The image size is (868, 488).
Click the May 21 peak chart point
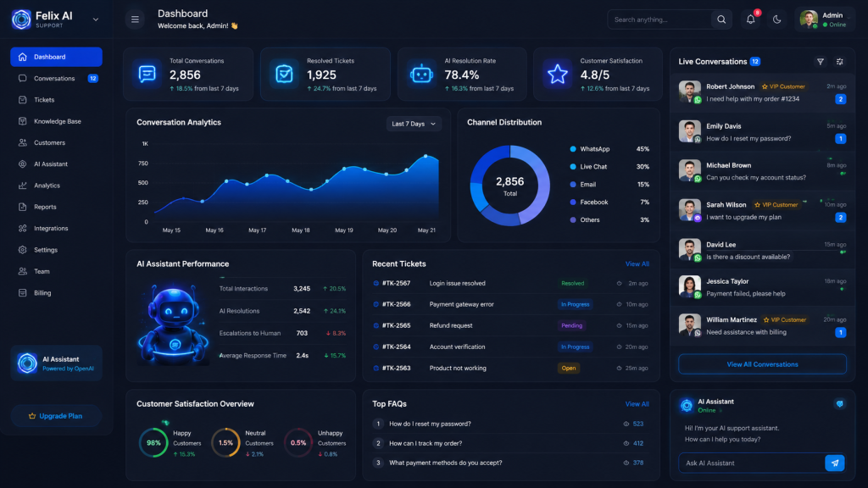426,156
